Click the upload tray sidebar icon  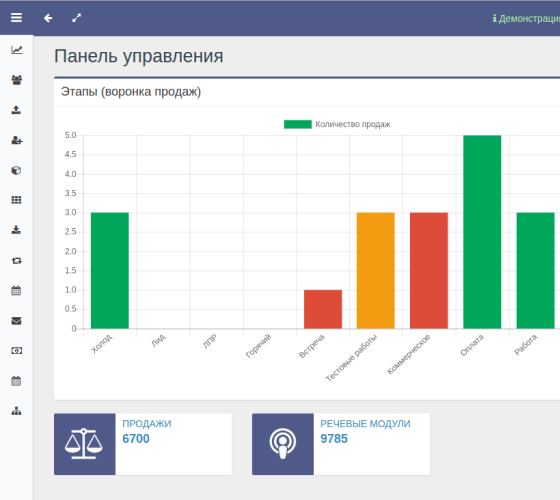pyautogui.click(x=16, y=110)
